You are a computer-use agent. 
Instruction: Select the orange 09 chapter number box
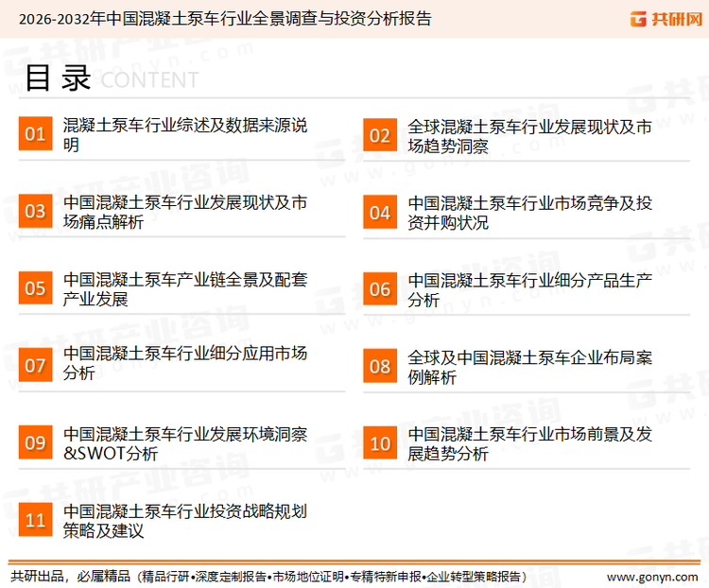[35, 442]
